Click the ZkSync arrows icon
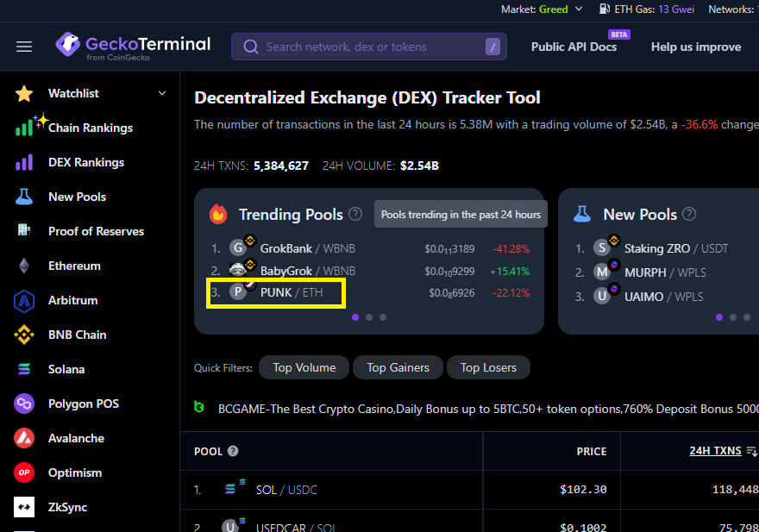The width and height of the screenshot is (759, 532). tap(24, 507)
